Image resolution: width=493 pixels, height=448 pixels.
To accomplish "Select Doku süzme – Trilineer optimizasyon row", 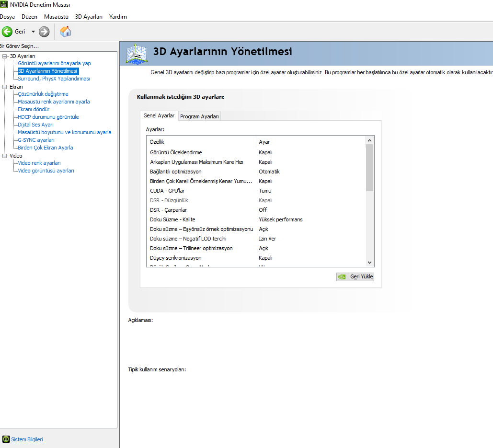I will point(256,248).
